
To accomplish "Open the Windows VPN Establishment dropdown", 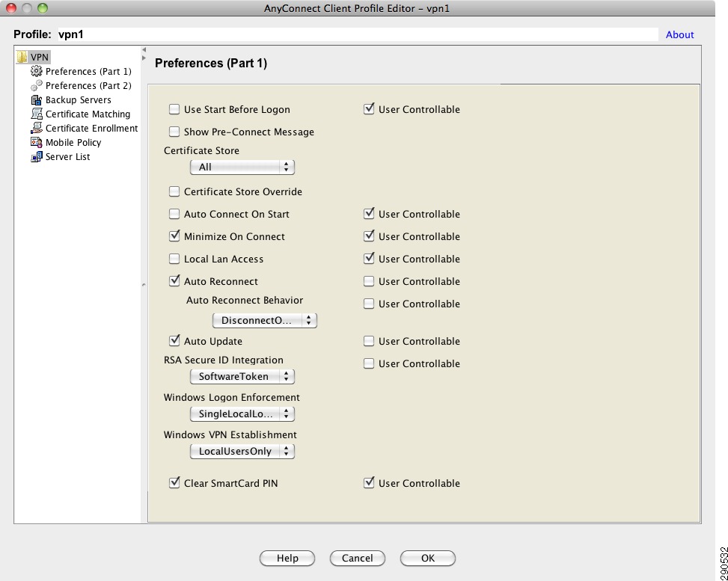I will [x=242, y=451].
